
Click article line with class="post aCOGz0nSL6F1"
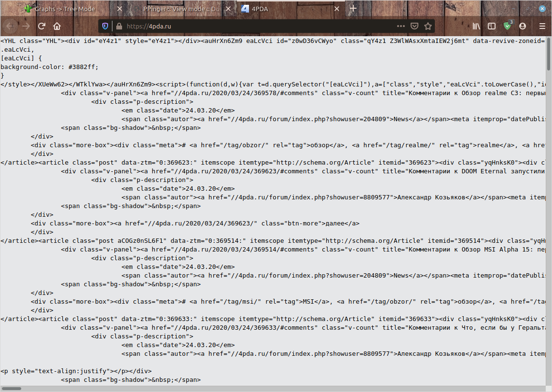point(273,240)
